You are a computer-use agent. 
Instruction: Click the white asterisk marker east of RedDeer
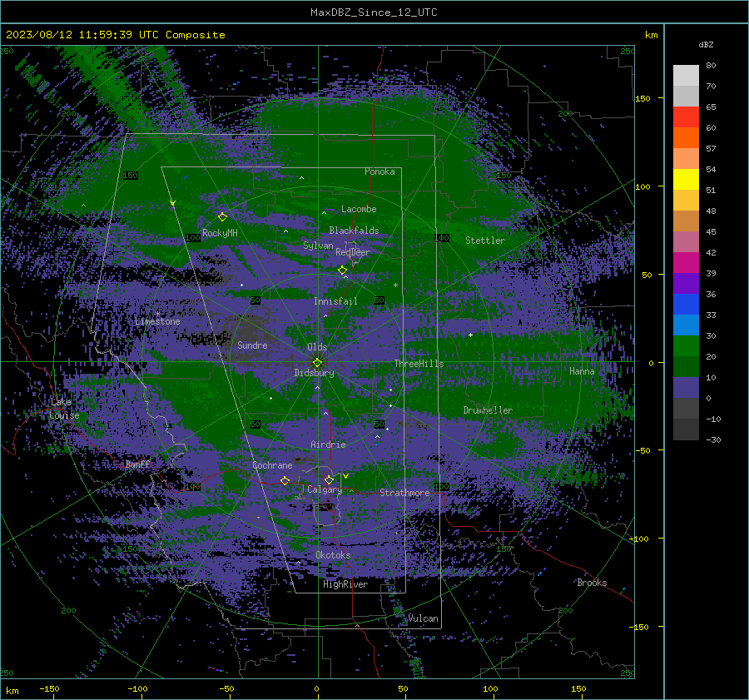pos(395,285)
